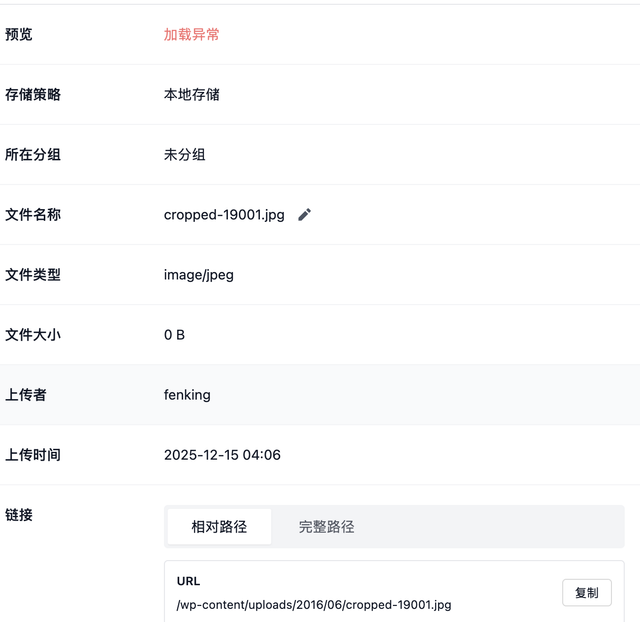The height and width of the screenshot is (622, 640).
Task: Click the 存储策略 row label
Action: point(33,94)
